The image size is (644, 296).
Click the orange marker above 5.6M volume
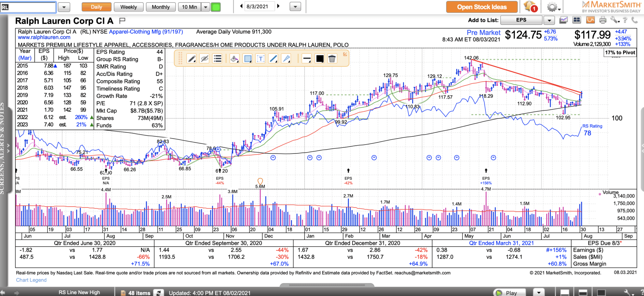tap(260, 181)
